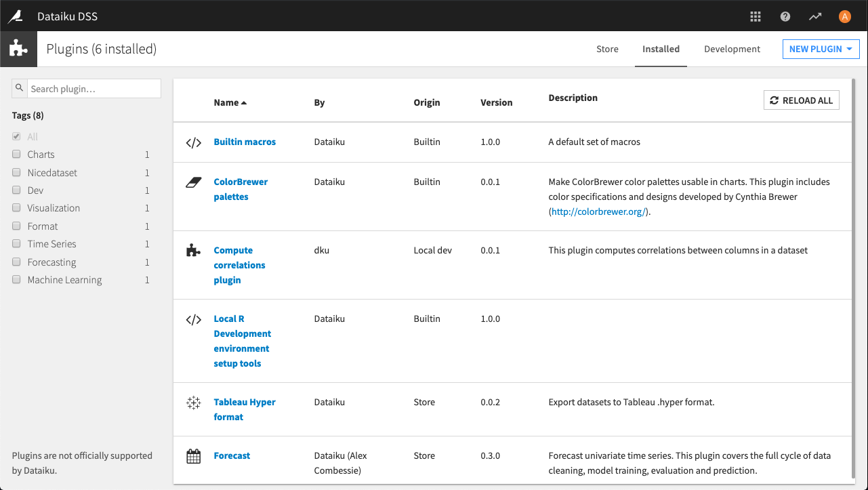Open the help question mark menu

[x=785, y=16]
